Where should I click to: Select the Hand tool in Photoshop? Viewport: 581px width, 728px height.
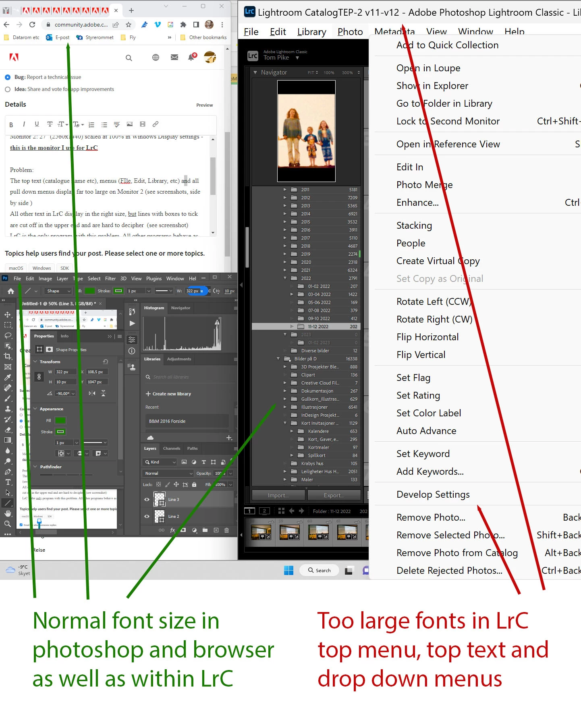pyautogui.click(x=8, y=513)
